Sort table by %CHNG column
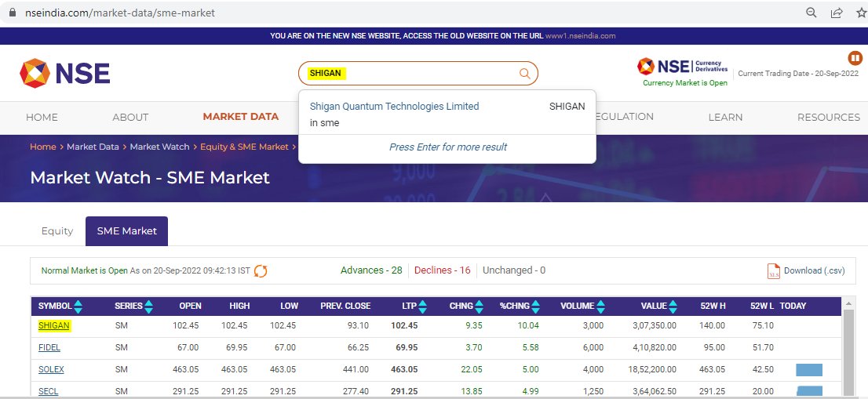This screenshot has width=868, height=399. pos(536,307)
